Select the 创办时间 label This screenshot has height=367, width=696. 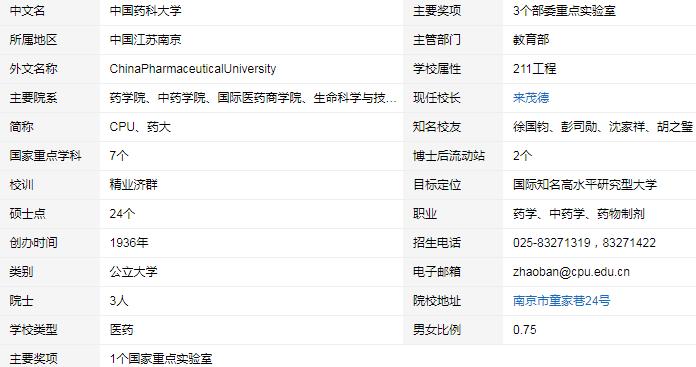pos(33,242)
